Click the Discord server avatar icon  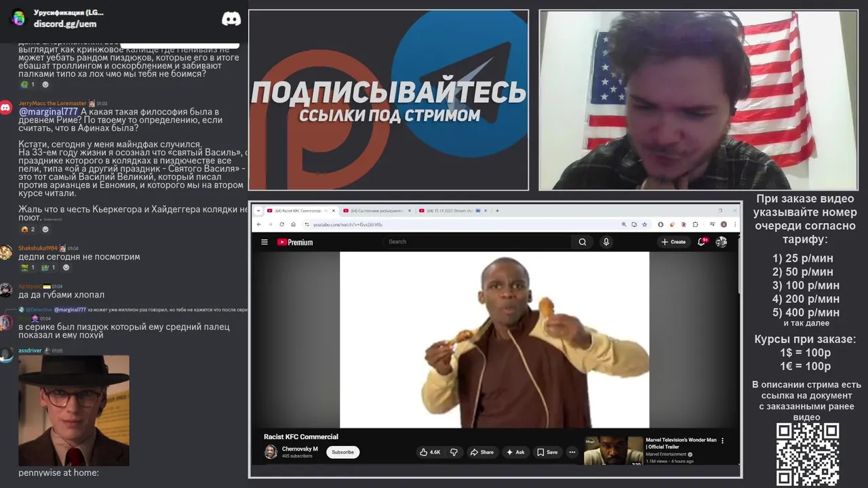(x=18, y=18)
